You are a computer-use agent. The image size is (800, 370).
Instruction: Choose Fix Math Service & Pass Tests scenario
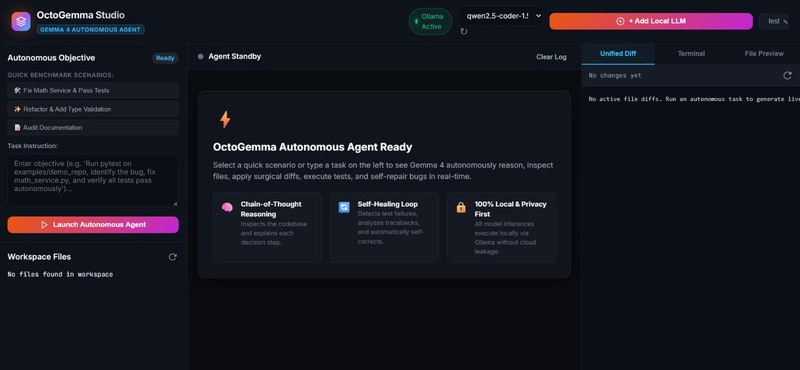click(93, 90)
